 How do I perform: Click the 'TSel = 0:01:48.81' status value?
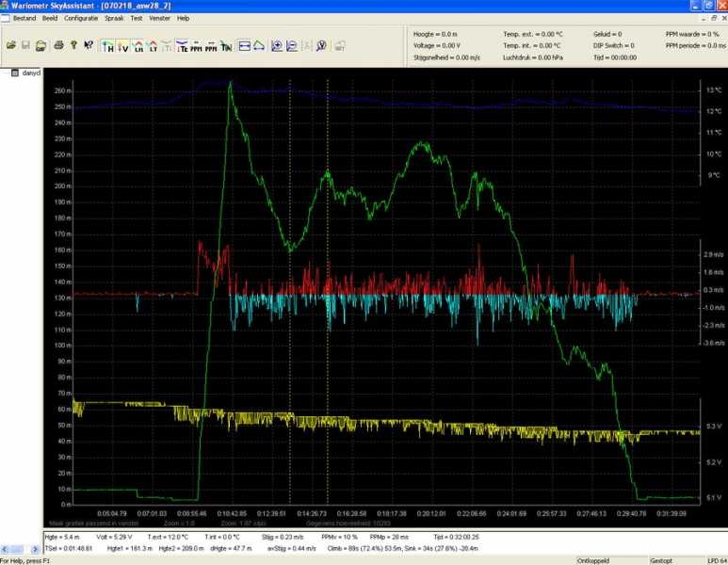[x=69, y=548]
